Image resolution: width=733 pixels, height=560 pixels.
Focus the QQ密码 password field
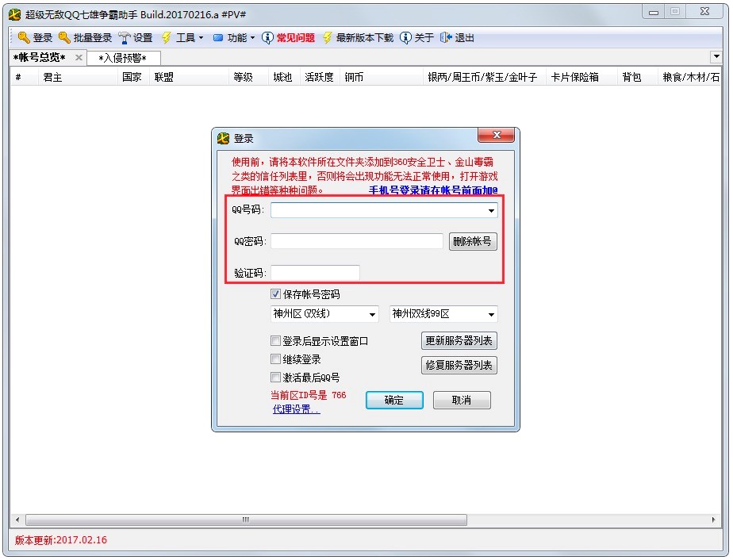point(357,241)
